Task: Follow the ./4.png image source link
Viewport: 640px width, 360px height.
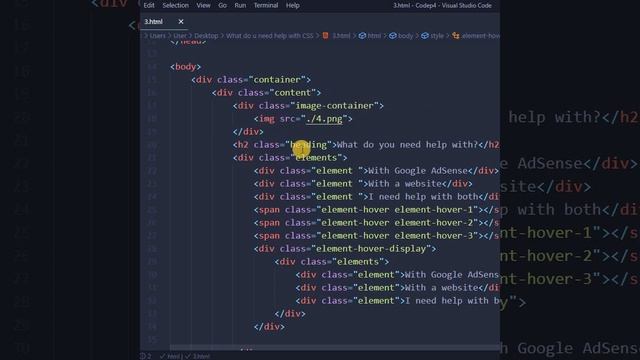Action: 324,119
